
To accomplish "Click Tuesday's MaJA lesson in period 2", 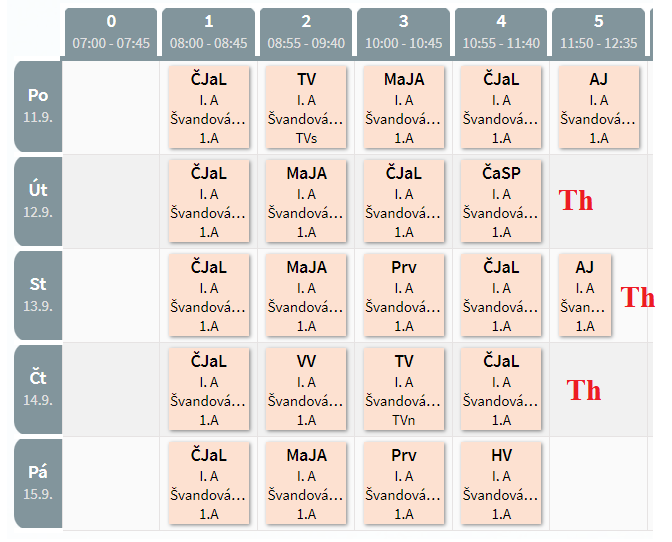I will point(306,202).
